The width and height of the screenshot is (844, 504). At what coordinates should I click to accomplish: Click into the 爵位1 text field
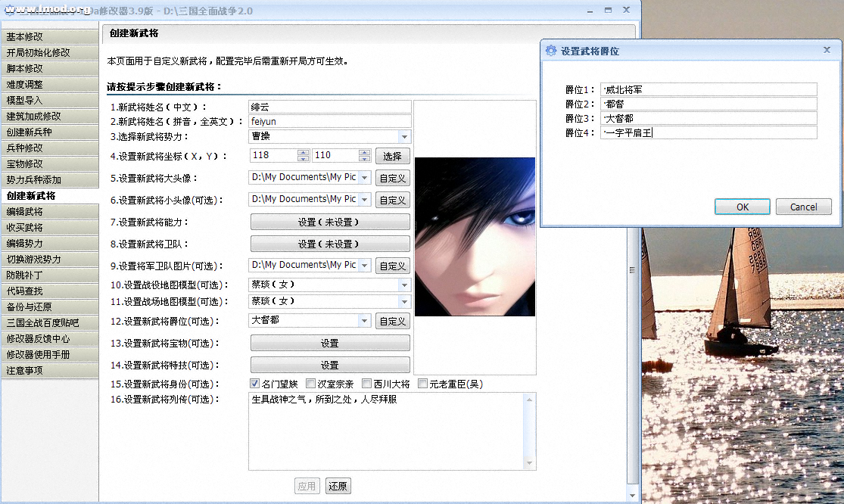pos(709,89)
